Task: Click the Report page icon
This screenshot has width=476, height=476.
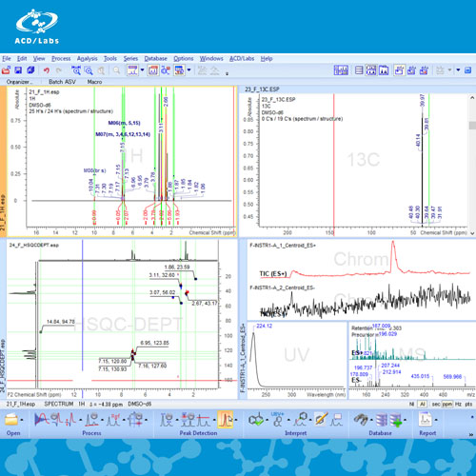Action: [x=426, y=420]
